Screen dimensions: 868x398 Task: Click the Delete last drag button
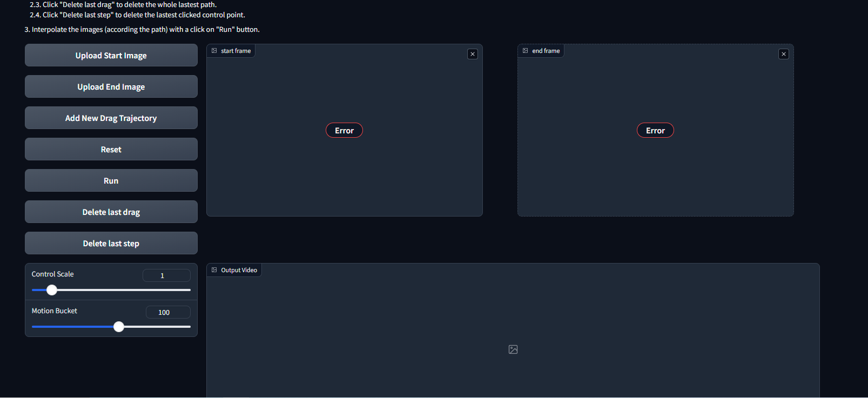coord(111,212)
